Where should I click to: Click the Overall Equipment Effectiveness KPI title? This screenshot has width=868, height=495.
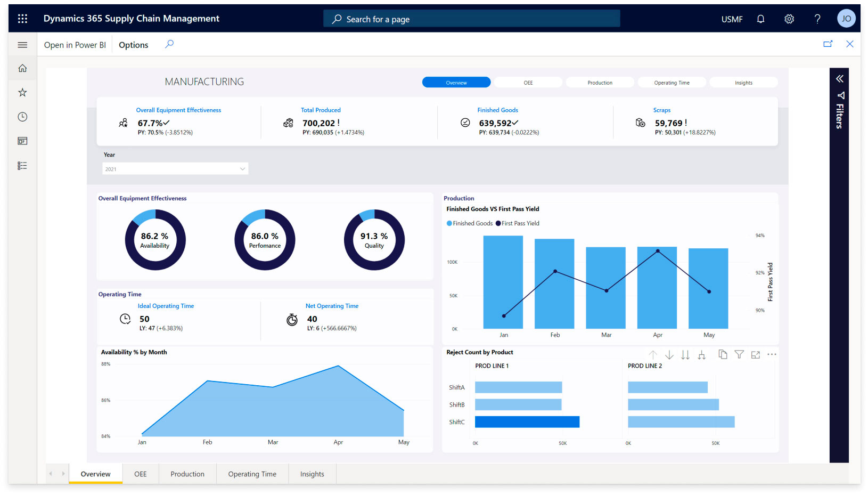[x=178, y=110]
